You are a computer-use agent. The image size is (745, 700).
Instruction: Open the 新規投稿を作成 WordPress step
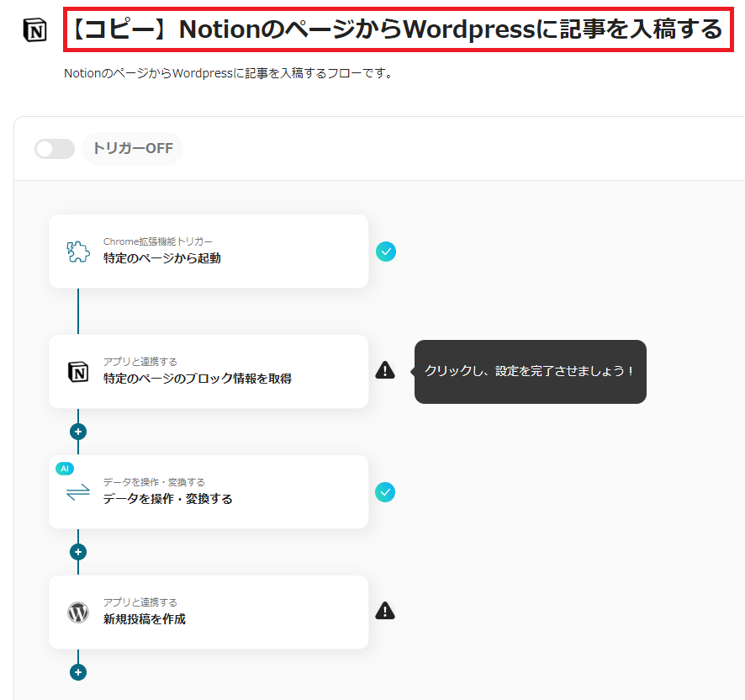tap(209, 612)
